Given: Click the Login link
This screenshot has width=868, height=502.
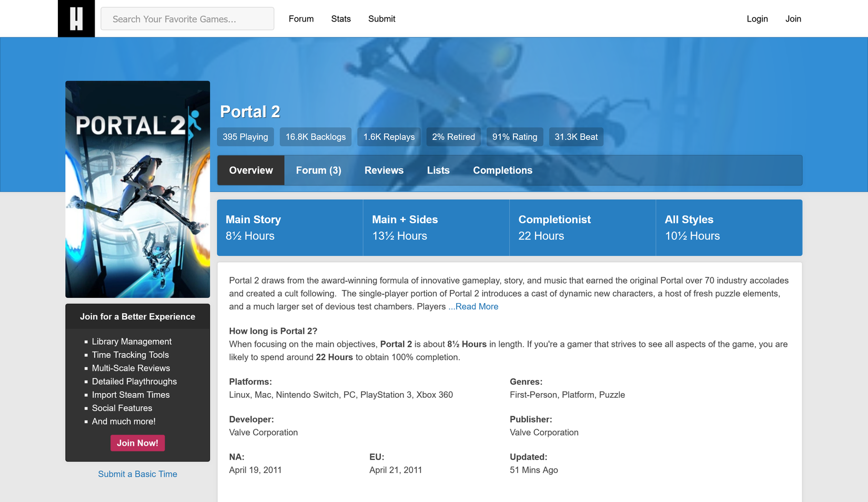Looking at the screenshot, I should click(x=756, y=18).
